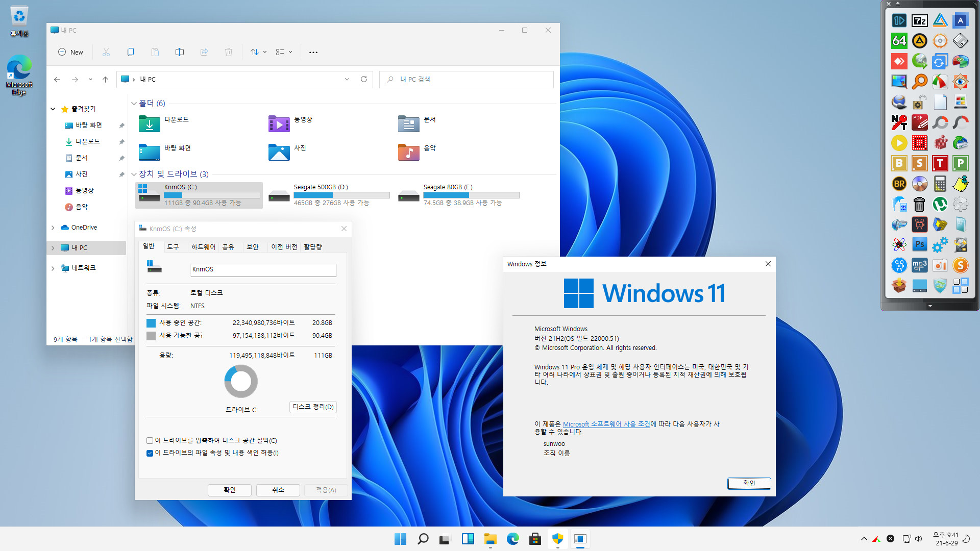
Task: Expand the OneDrive tree node
Action: click(x=53, y=228)
